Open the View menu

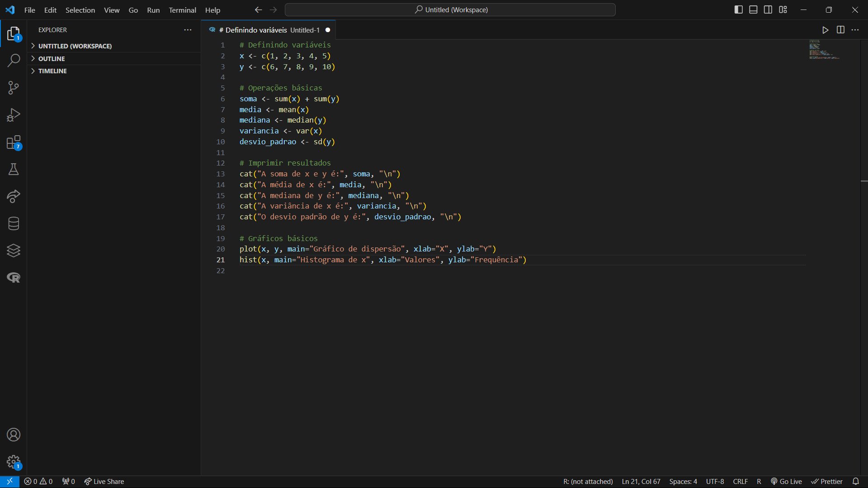coord(112,10)
